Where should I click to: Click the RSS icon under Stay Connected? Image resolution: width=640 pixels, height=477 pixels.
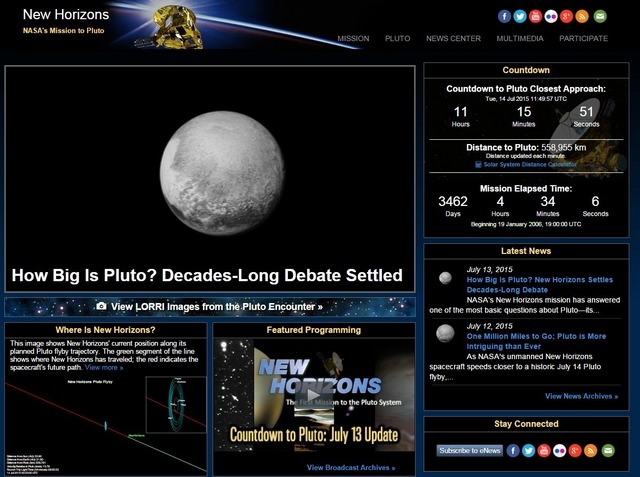tap(590, 450)
